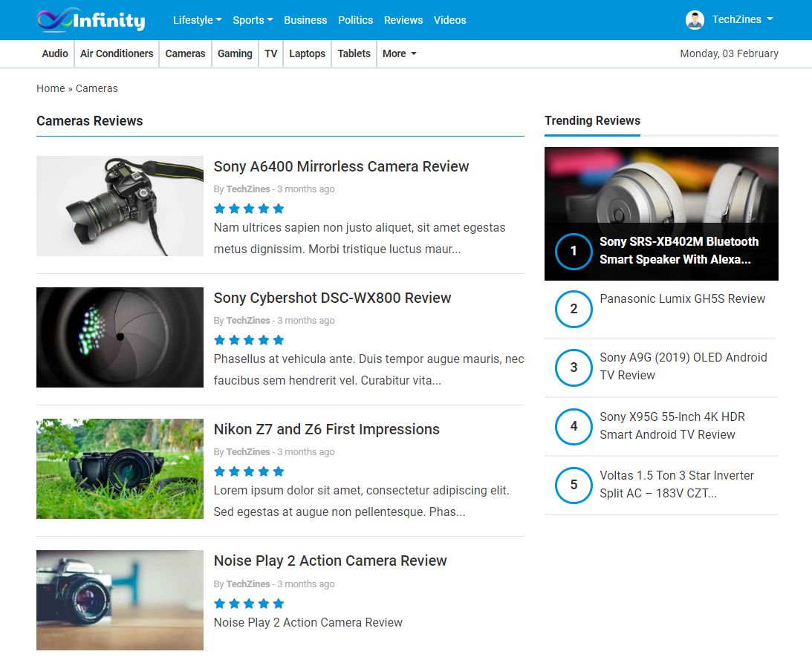Click the number 2 trending badge
812x660 pixels.
[574, 309]
